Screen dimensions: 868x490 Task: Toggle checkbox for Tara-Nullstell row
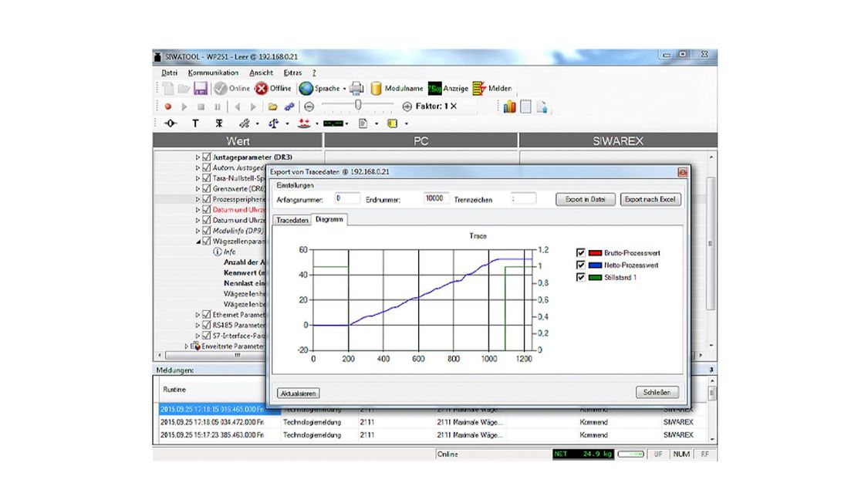(207, 178)
